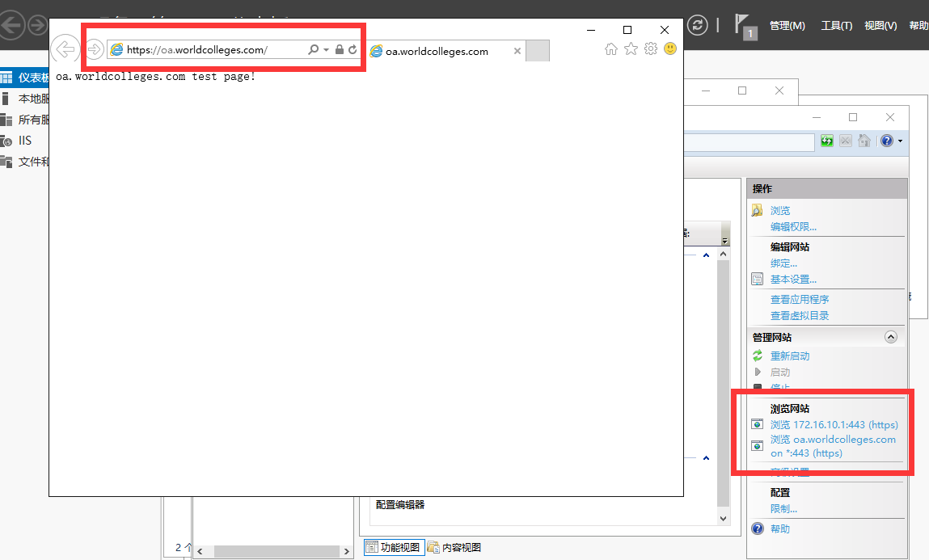Click the 限制... link under 配置
The width and height of the screenshot is (929, 560).
(x=783, y=508)
